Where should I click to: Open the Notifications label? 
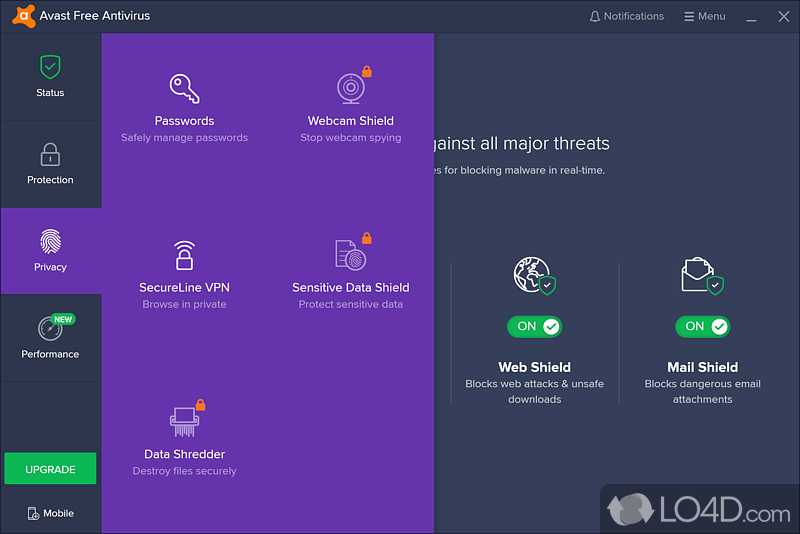(x=634, y=16)
